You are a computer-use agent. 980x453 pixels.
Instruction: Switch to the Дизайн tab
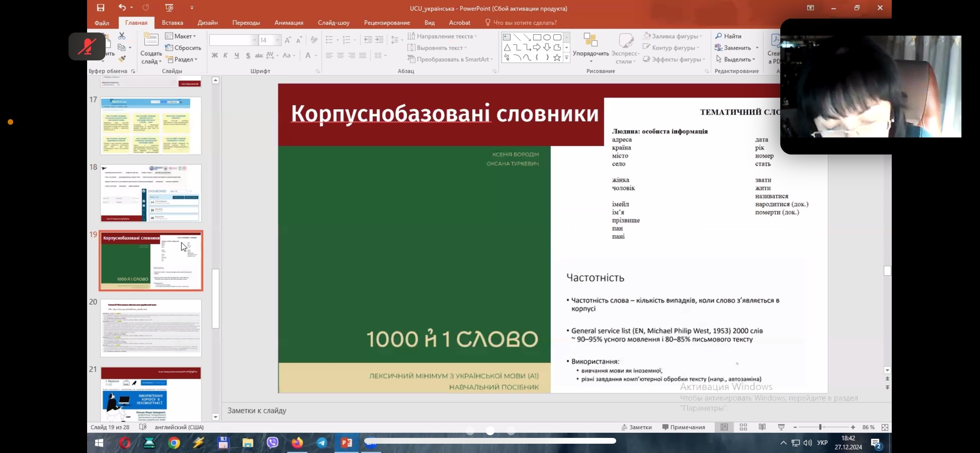[x=207, y=22]
